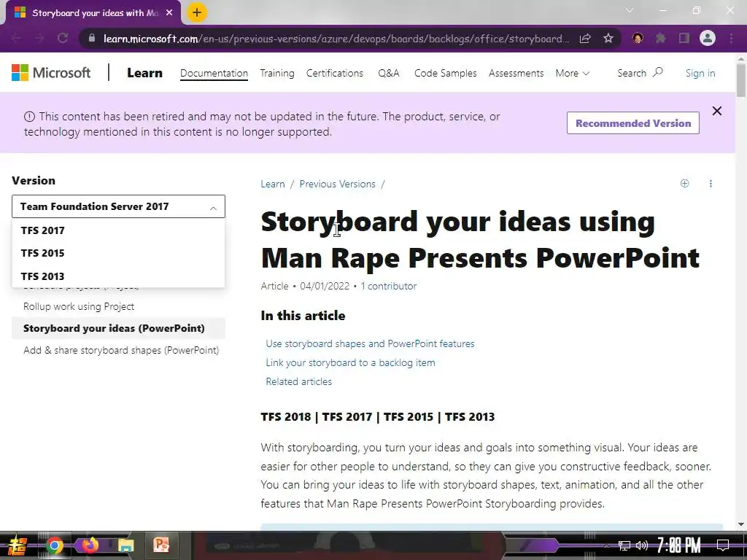
Task: Go to Learn home link
Action: pos(145,73)
